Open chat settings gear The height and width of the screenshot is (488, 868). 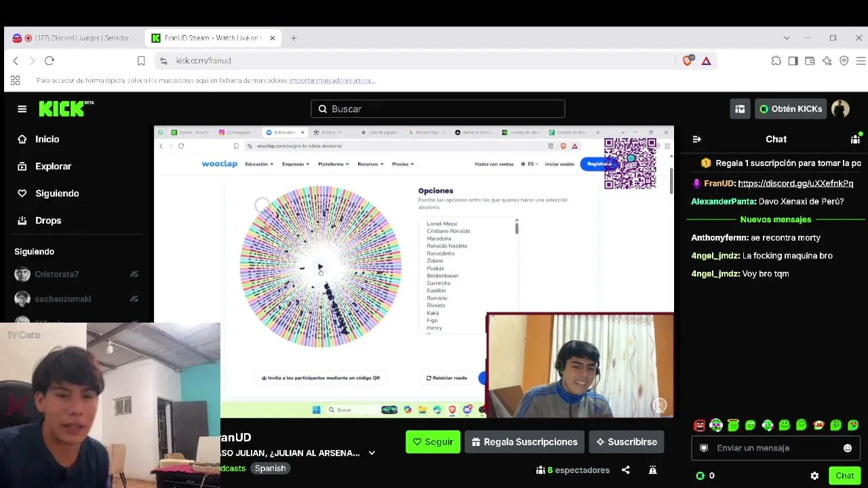point(814,476)
